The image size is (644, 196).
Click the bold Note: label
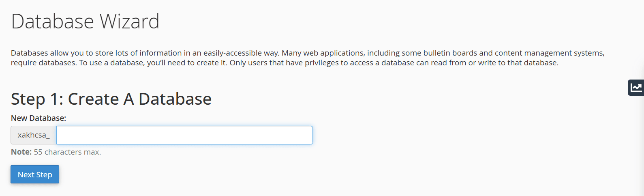21,152
